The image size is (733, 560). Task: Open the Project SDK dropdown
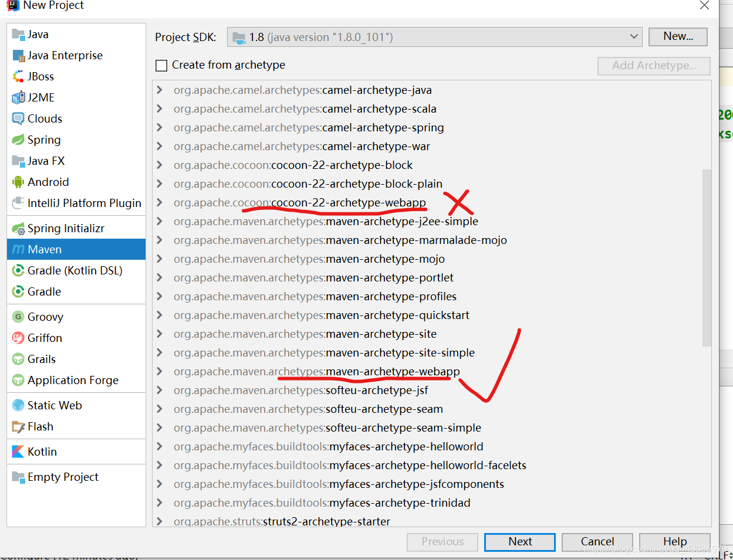[x=435, y=37]
